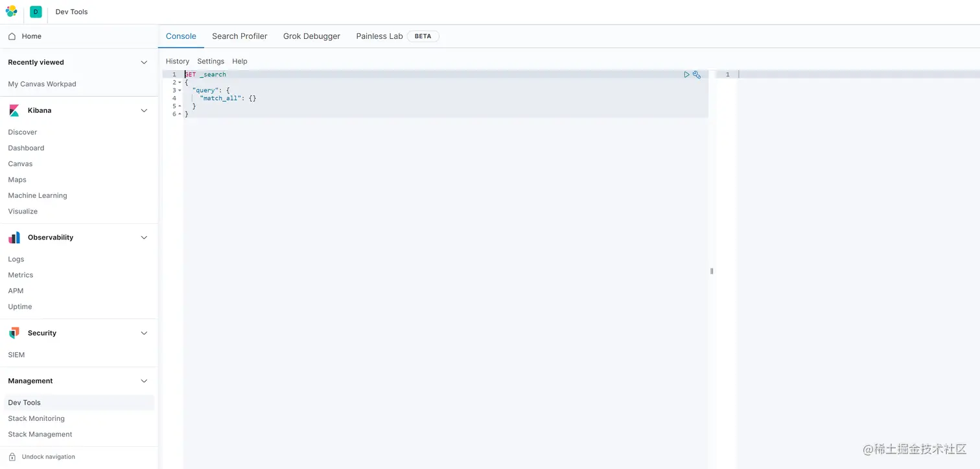Screen dimensions: 980x469
Task: Open Visualize
Action: pyautogui.click(x=23, y=211)
